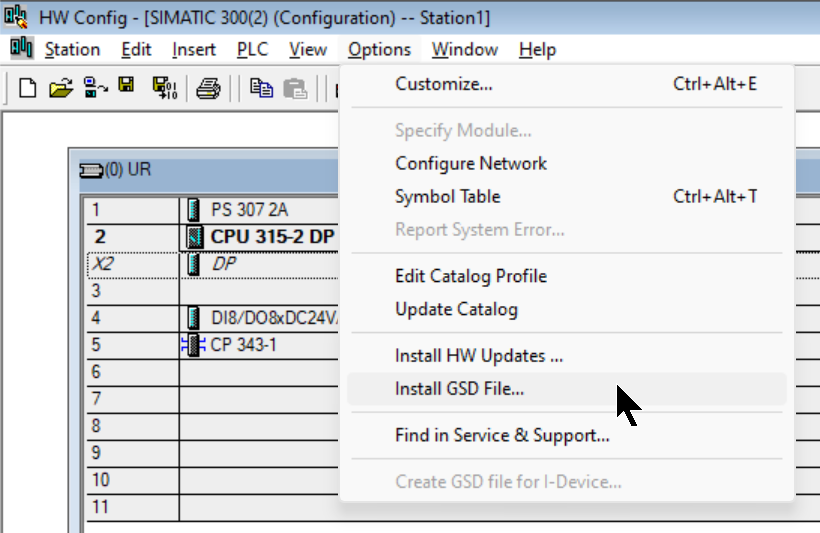Select the CP 343-1 module name
This screenshot has width=820, height=533.
pyautogui.click(x=243, y=345)
